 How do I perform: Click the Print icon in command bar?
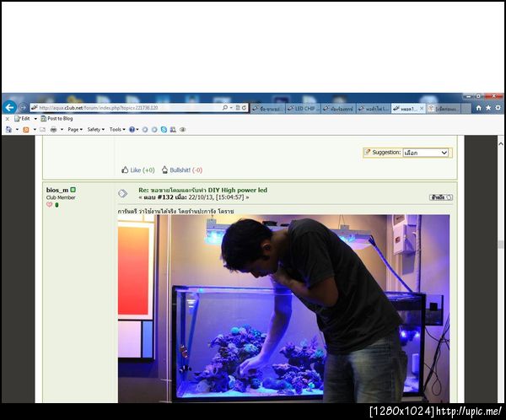tap(54, 129)
